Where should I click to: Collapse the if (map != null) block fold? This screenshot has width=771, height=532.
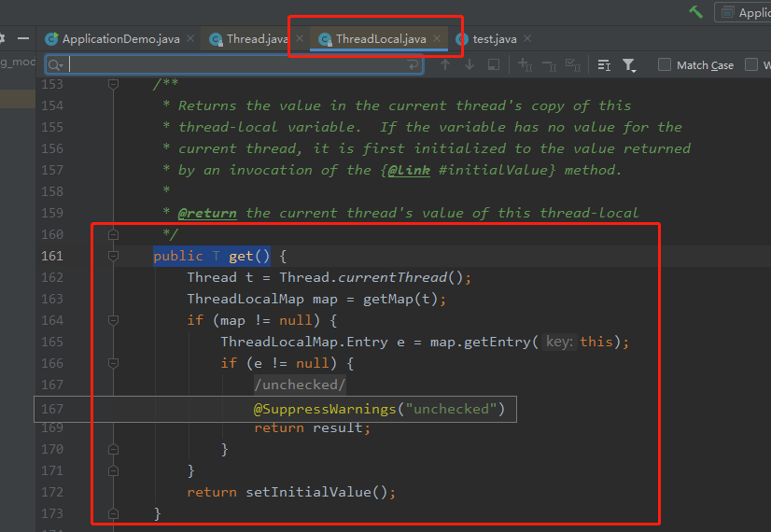pyautogui.click(x=114, y=320)
